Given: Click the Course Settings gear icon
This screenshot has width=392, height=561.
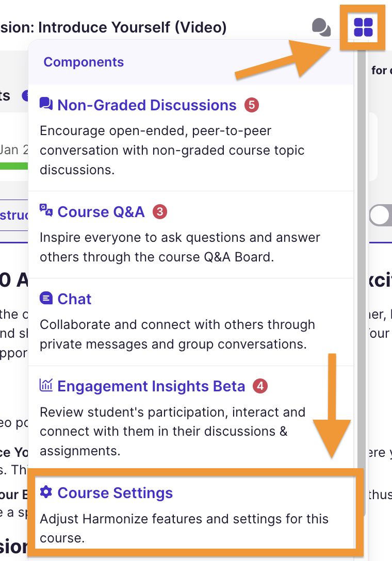Looking at the screenshot, I should pyautogui.click(x=46, y=492).
